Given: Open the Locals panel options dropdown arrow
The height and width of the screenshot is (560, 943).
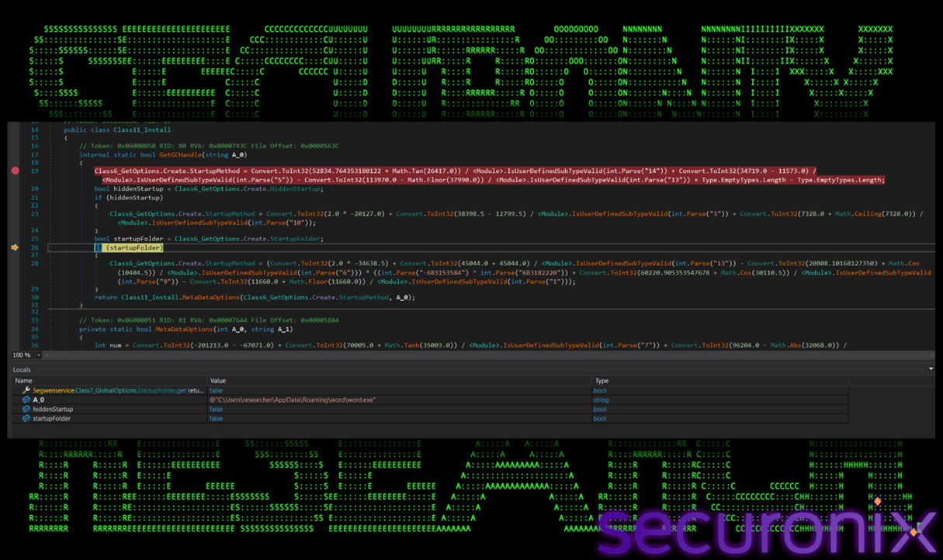Looking at the screenshot, I should (931, 369).
